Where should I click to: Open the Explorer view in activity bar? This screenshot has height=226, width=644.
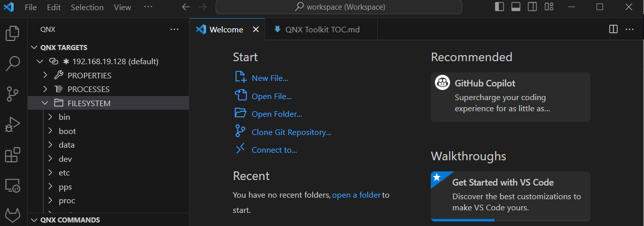click(12, 33)
